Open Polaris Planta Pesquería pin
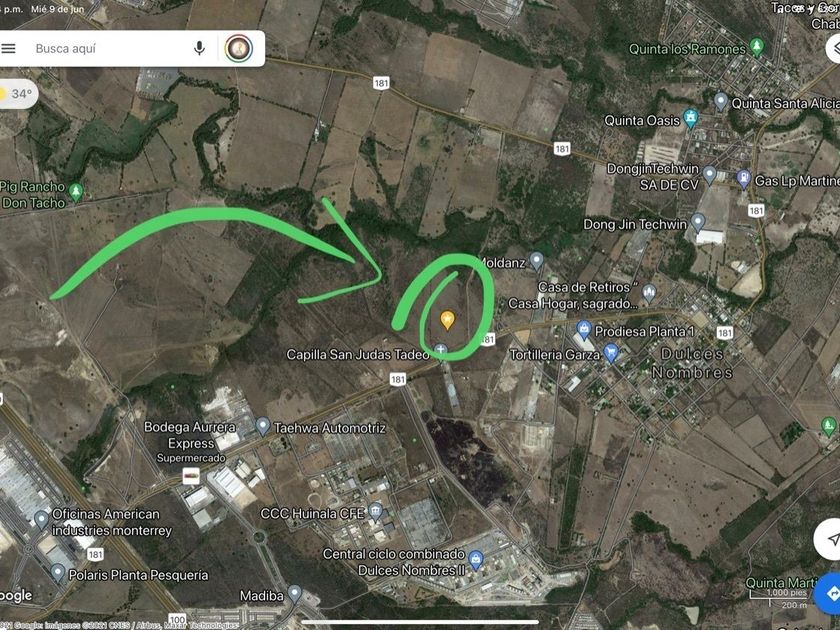The width and height of the screenshot is (840, 630). point(58,573)
